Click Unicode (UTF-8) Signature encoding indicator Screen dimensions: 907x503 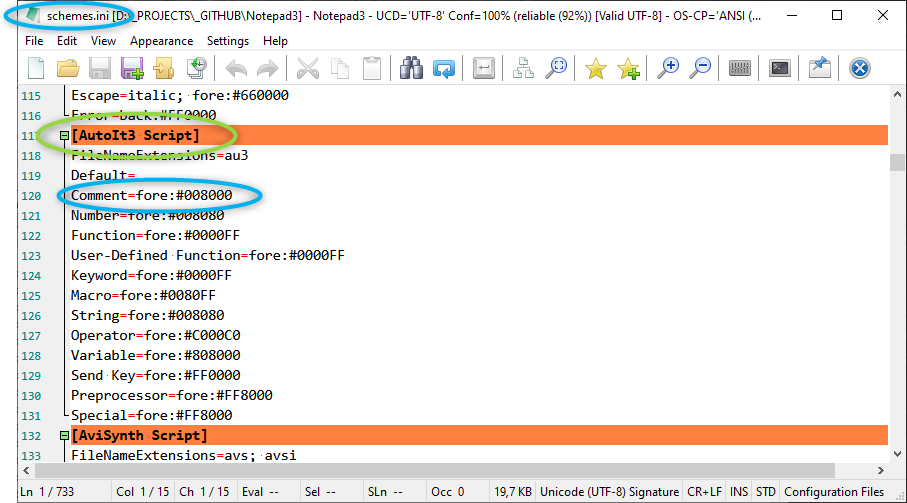[x=609, y=492]
